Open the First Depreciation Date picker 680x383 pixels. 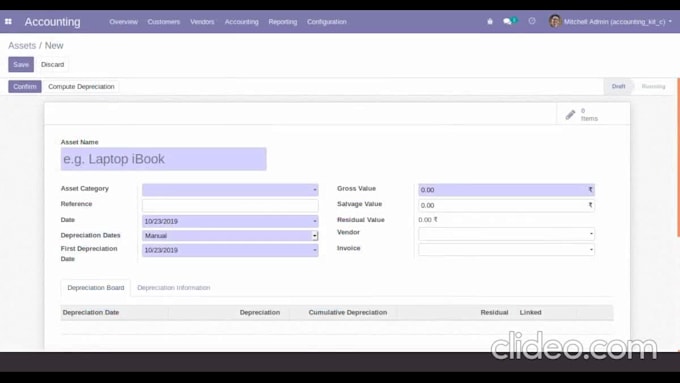coord(230,250)
